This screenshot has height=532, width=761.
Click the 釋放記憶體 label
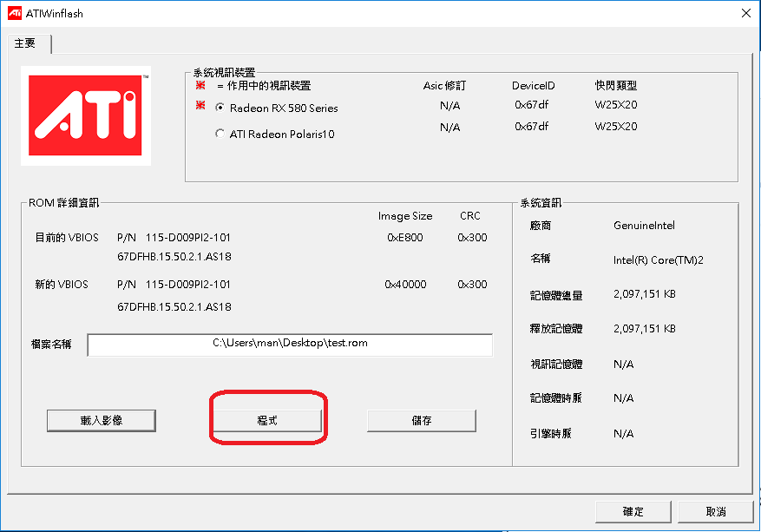(x=556, y=329)
